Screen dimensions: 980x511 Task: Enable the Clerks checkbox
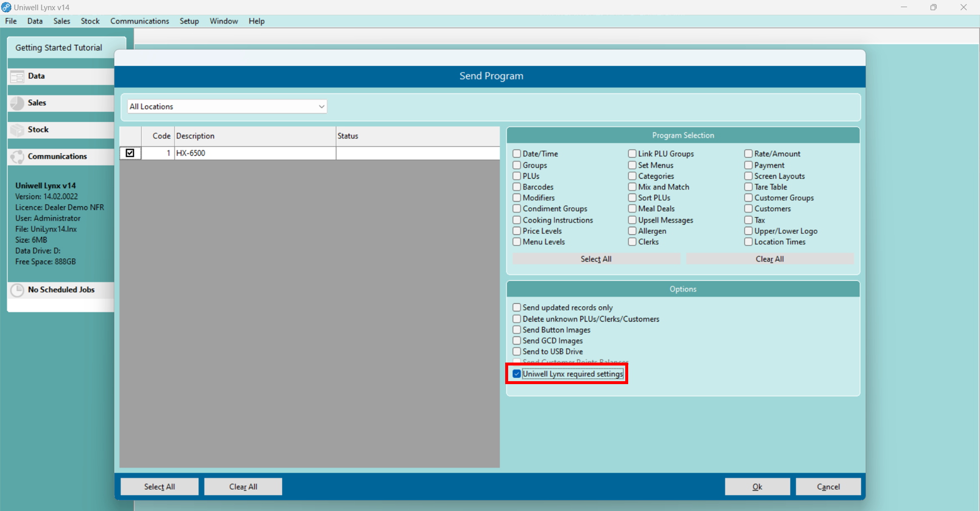pyautogui.click(x=632, y=242)
